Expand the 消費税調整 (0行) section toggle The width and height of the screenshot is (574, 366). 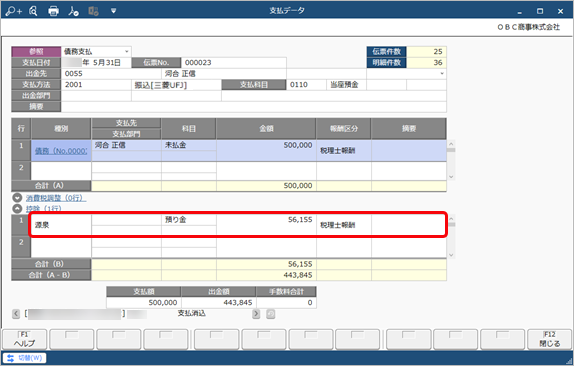pos(17,198)
